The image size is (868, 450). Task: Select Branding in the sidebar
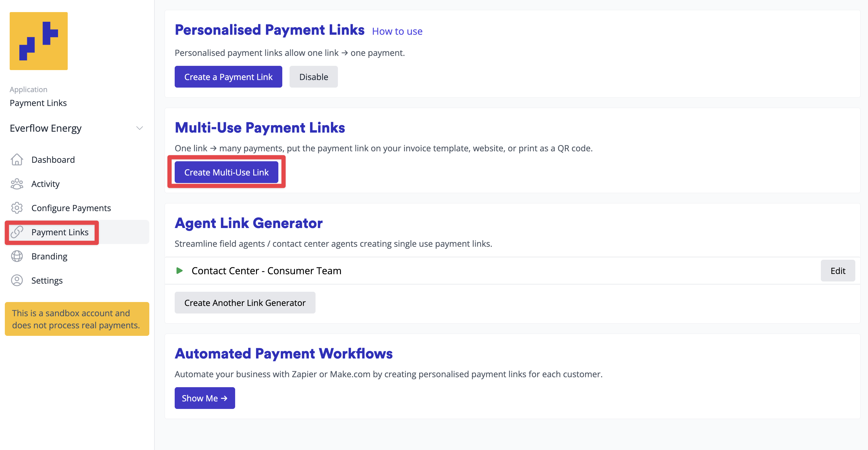(x=49, y=256)
